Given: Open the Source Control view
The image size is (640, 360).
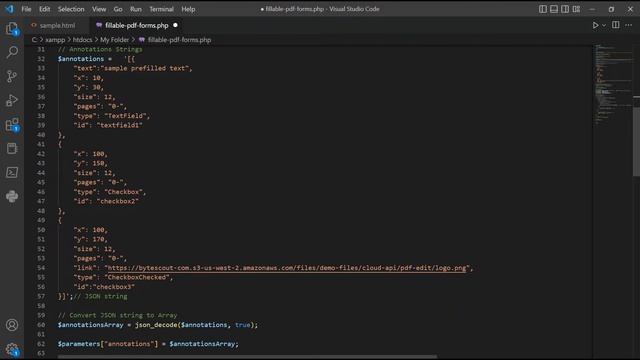Looking at the screenshot, I should pyautogui.click(x=12, y=76).
